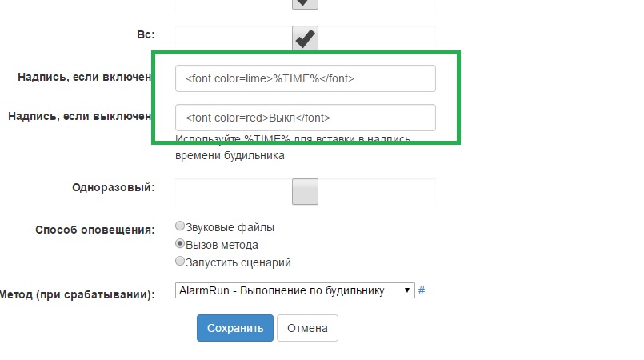
Task: Focus the enabled caption field with lime font
Action: [x=305, y=78]
